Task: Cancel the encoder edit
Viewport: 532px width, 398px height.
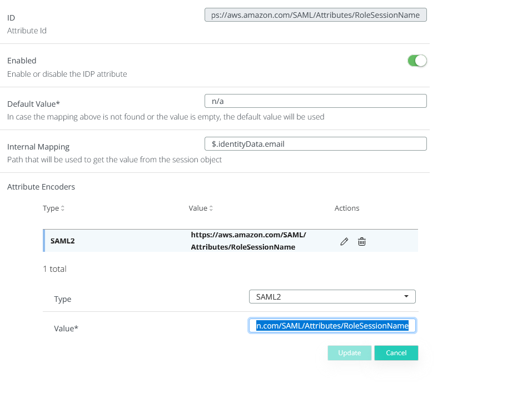Action: point(396,353)
